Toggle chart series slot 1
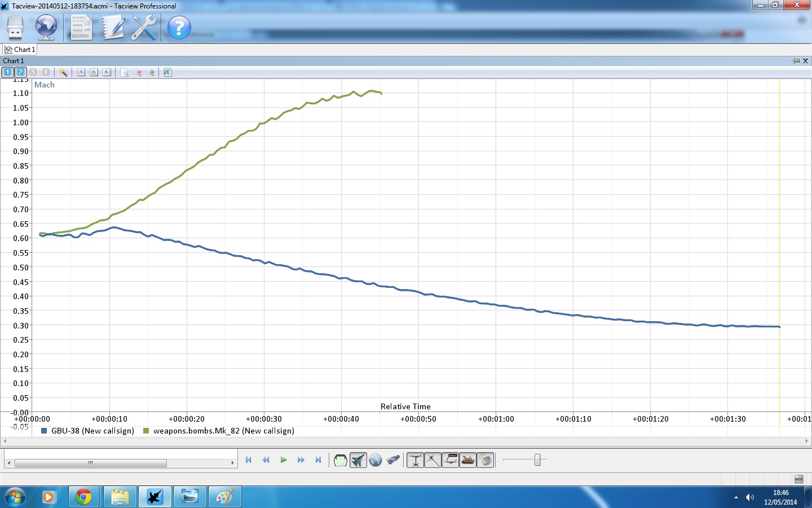This screenshot has width=812, height=508. pos(7,72)
